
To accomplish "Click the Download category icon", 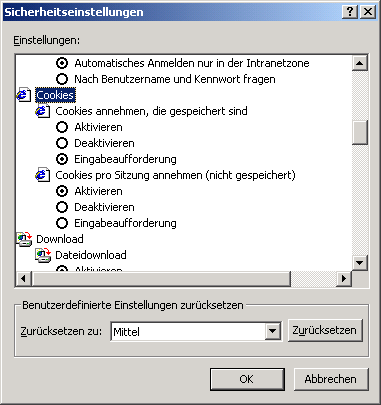I will coord(24,239).
